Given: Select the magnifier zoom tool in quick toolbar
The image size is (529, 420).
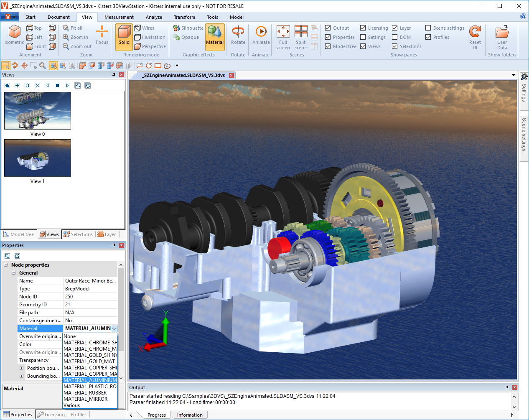Looking at the screenshot, I should pos(43,66).
